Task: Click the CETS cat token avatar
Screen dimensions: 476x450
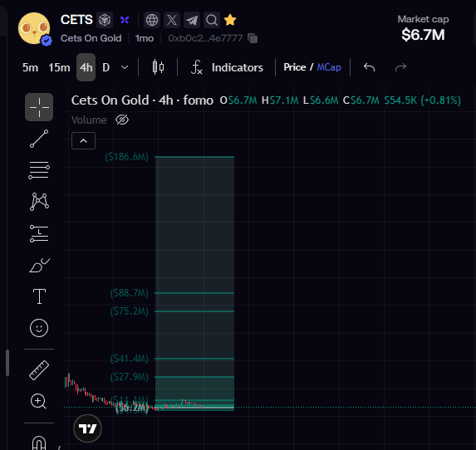Action: point(34,28)
